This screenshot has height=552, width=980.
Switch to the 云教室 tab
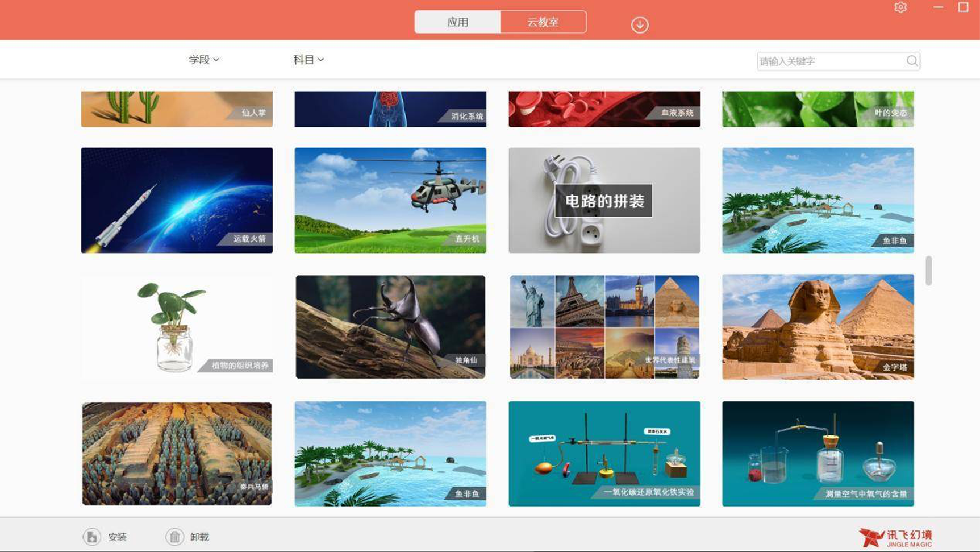543,22
